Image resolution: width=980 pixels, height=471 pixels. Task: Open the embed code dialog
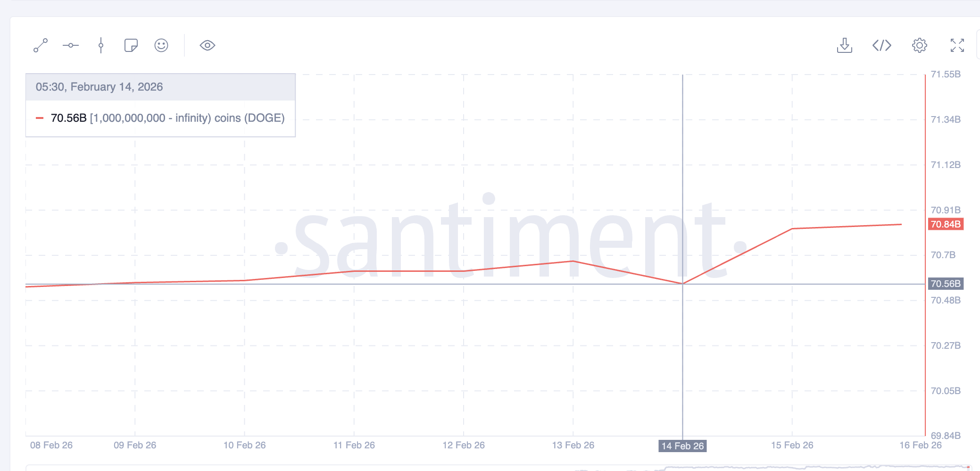click(881, 45)
